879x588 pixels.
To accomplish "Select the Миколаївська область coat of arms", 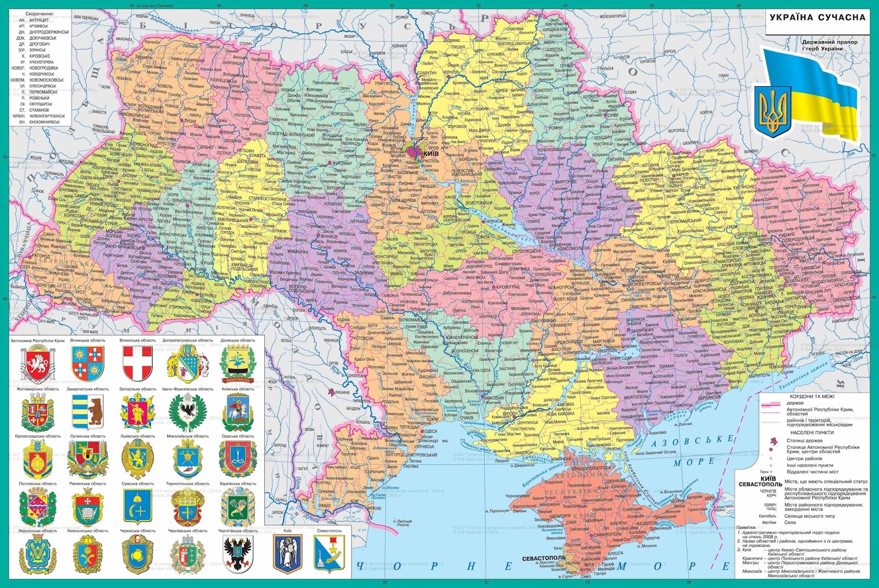I will point(187,460).
